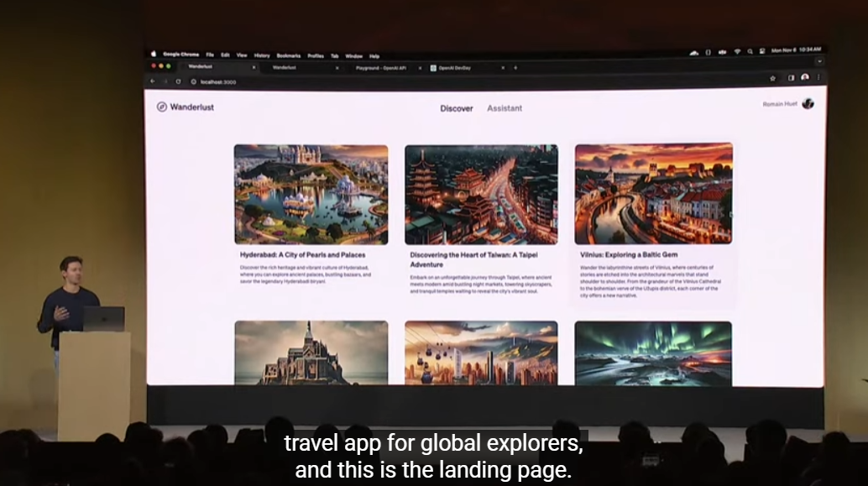Close the first Wanderlust tab

[x=254, y=67]
